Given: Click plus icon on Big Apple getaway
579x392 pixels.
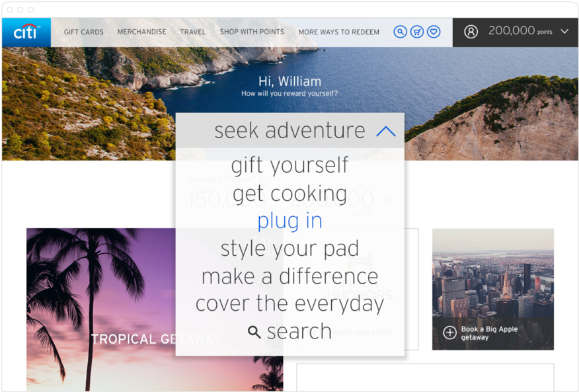Looking at the screenshot, I should tap(449, 333).
